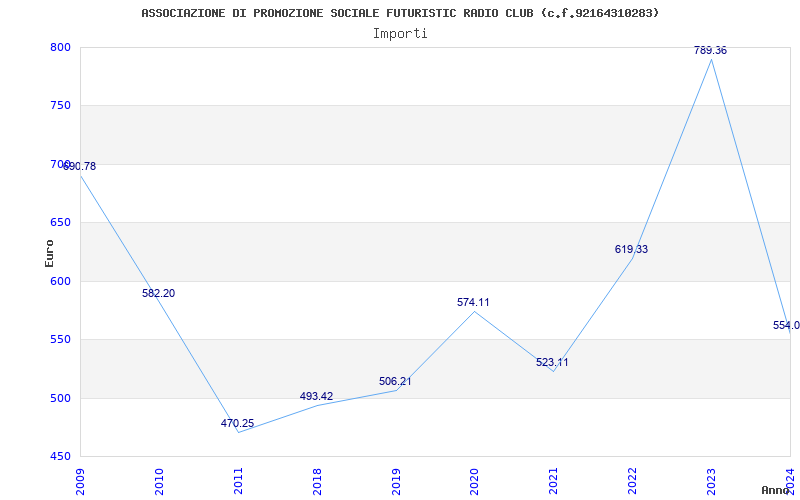
Task: Click the 2024 year label
Action: tap(790, 481)
